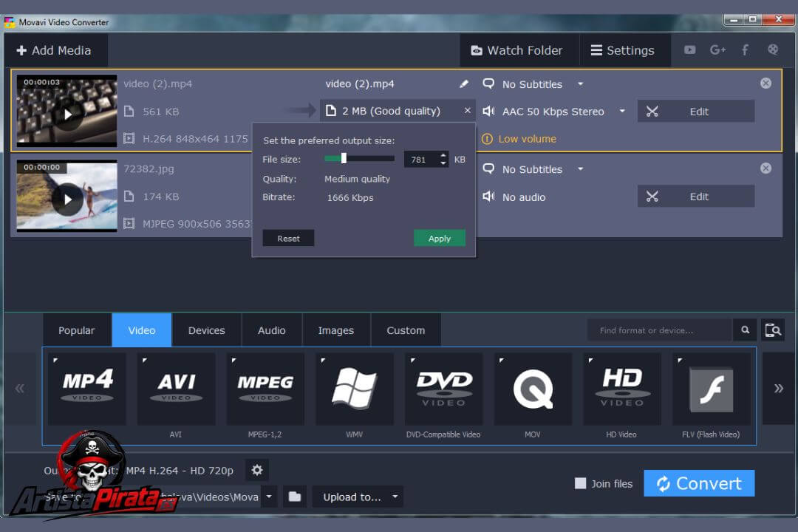Switch to the Custom tab

coord(406,330)
